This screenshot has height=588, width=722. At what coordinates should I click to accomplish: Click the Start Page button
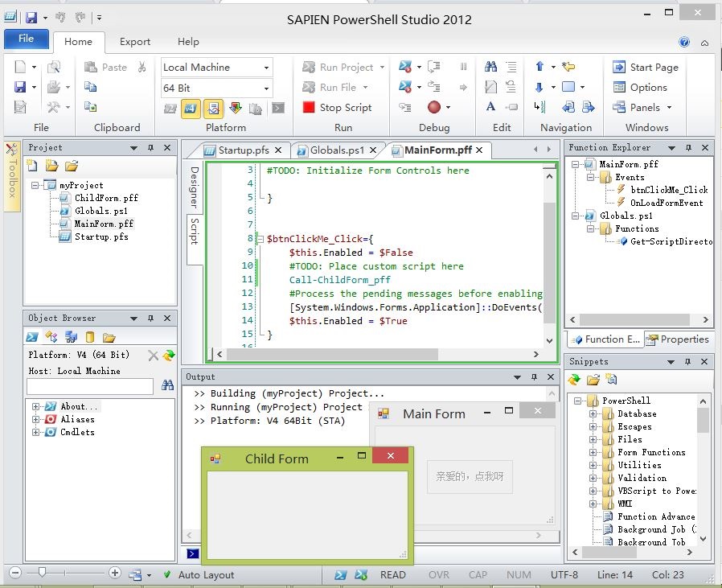[646, 68]
